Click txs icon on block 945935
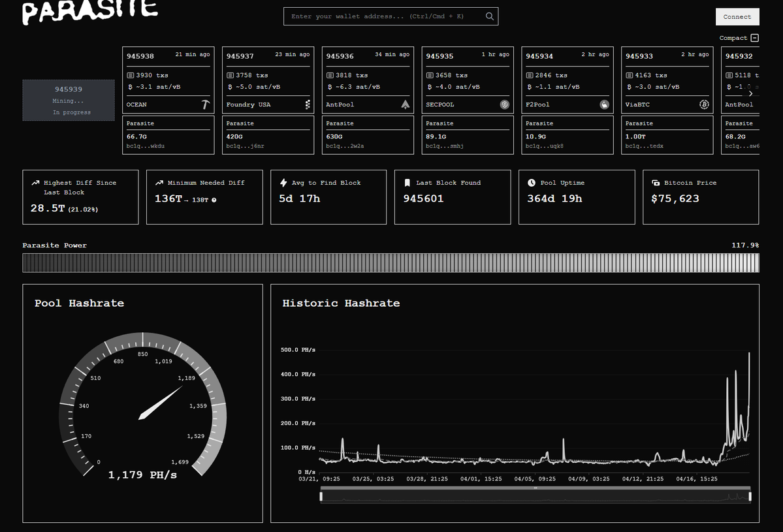 [x=430, y=75]
